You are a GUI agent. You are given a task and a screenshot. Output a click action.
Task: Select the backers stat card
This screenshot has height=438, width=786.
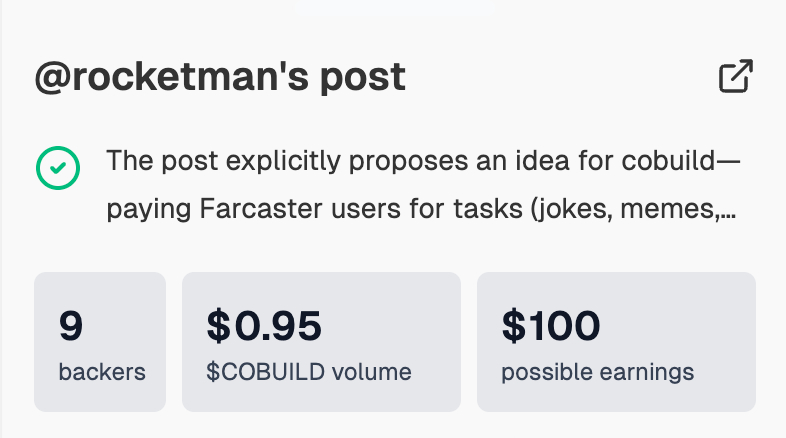pos(100,341)
